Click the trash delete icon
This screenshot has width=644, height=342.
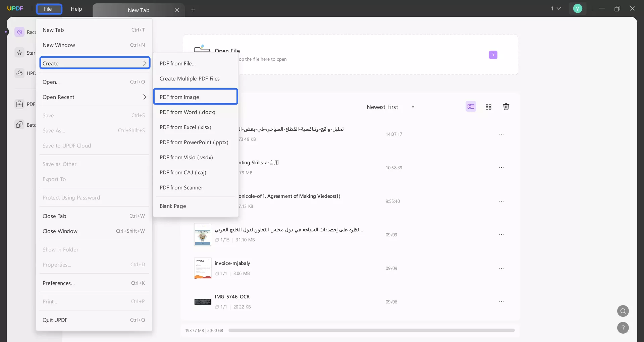(x=506, y=107)
